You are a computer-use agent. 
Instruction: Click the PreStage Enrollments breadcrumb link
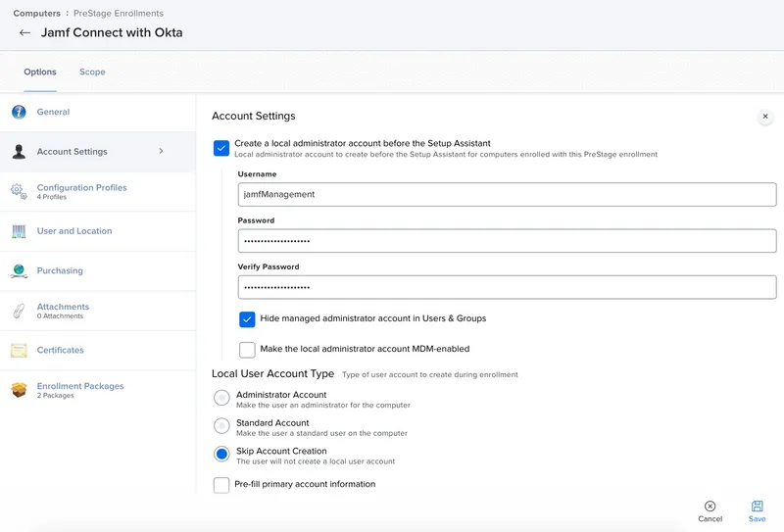pyautogui.click(x=119, y=14)
